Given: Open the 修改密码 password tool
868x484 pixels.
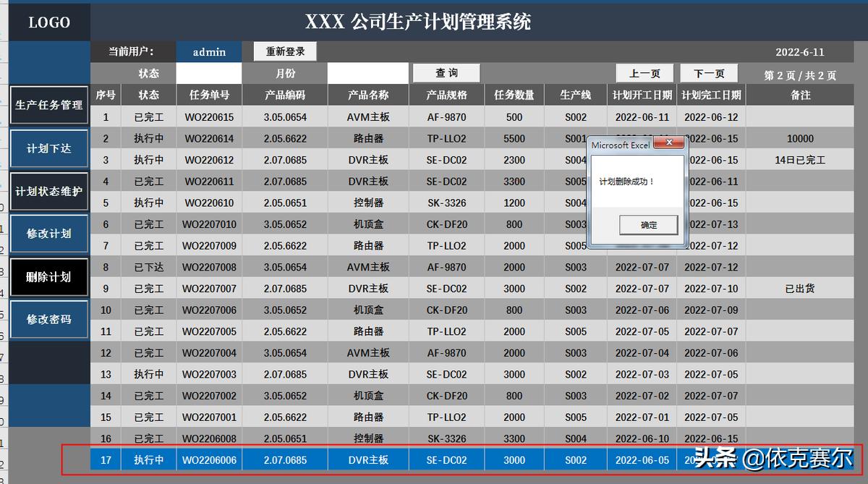Looking at the screenshot, I should tap(48, 319).
